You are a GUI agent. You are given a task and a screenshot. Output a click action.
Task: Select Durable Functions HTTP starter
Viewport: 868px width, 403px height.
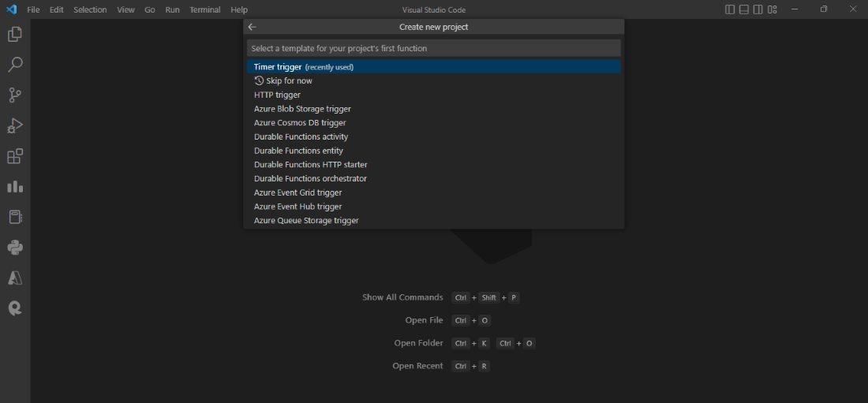click(434, 164)
